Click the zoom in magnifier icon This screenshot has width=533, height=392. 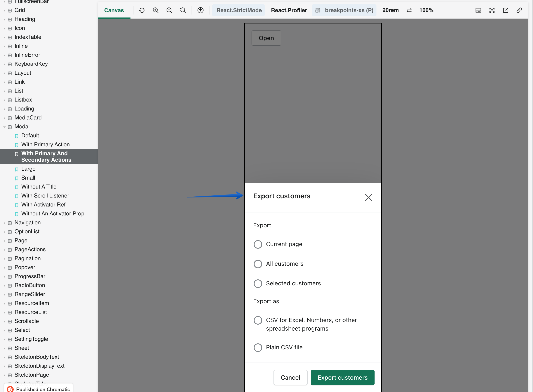[x=156, y=10]
